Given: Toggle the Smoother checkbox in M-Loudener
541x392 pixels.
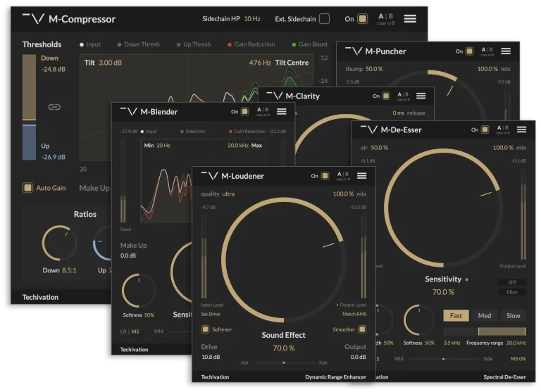Looking at the screenshot, I should pos(362,329).
